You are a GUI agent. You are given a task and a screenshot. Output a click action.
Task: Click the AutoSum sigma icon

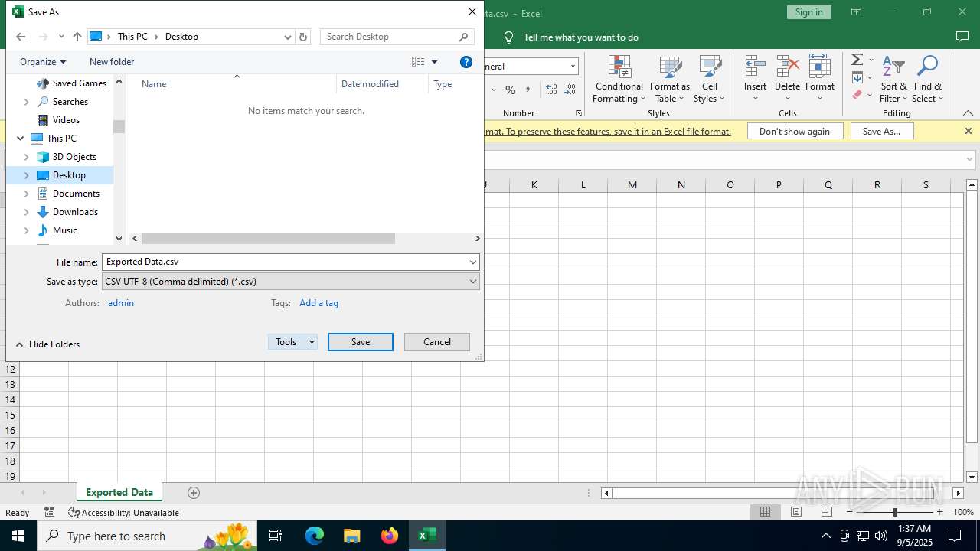pos(857,60)
